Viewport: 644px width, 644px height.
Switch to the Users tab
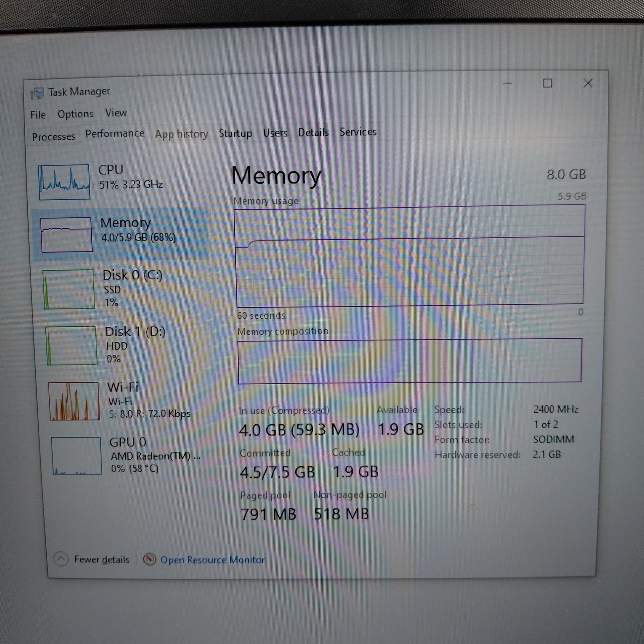click(275, 133)
